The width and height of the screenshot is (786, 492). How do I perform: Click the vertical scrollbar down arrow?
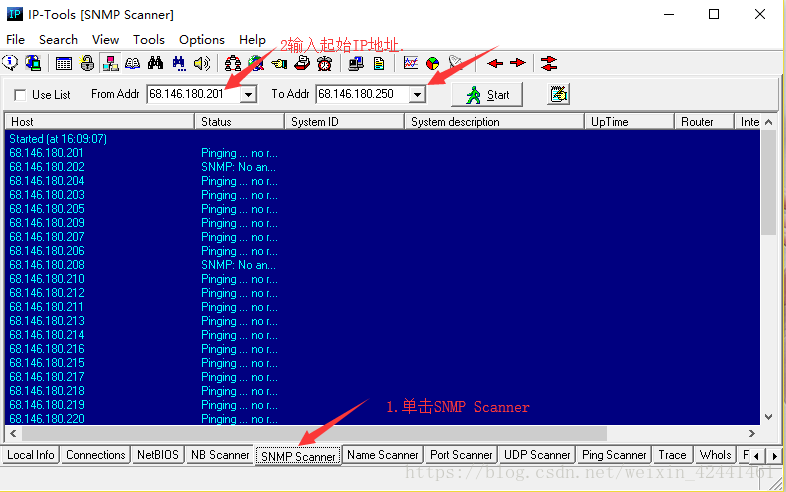pyautogui.click(x=768, y=417)
